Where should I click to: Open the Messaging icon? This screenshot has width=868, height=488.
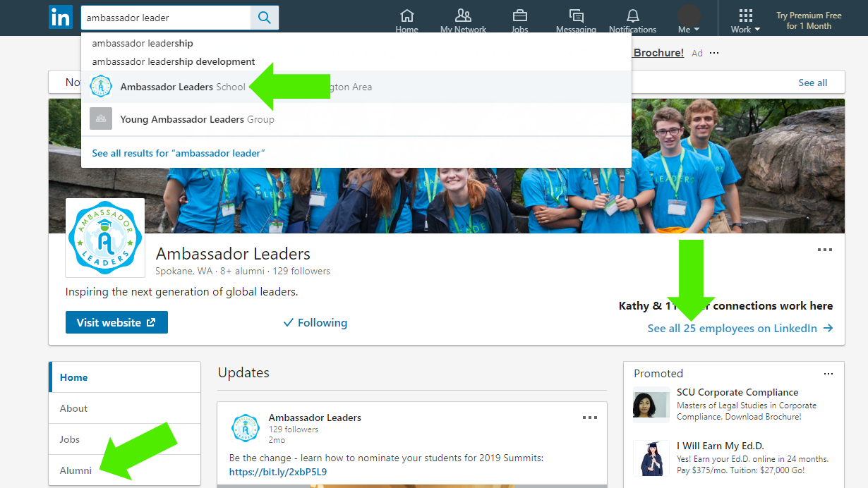click(576, 21)
